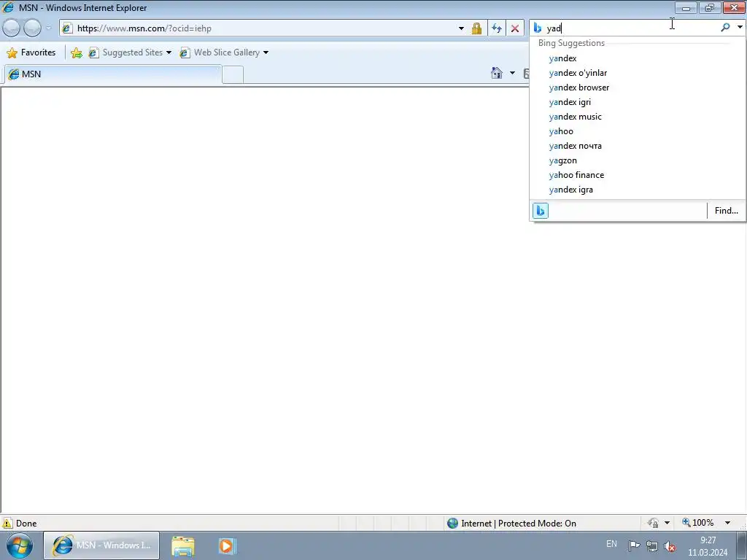Screen dimensions: 747x560
Task: Click the Stop loading red X button
Action: (x=515, y=28)
